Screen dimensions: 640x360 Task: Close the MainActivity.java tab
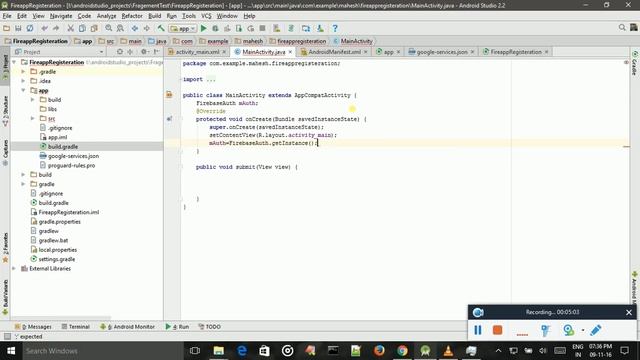pyautogui.click(x=290, y=52)
